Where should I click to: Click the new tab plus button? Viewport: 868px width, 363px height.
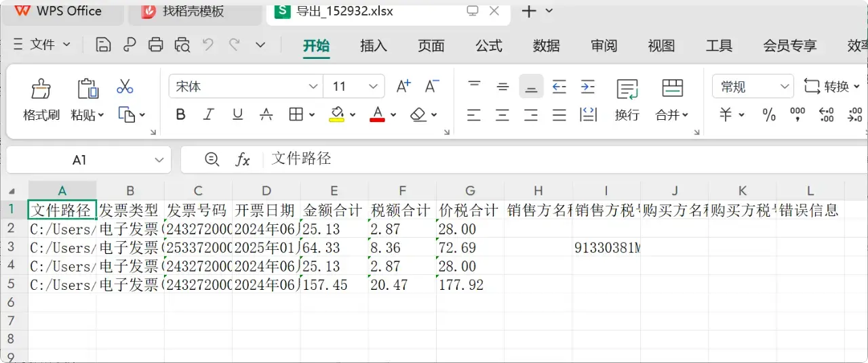pos(529,12)
